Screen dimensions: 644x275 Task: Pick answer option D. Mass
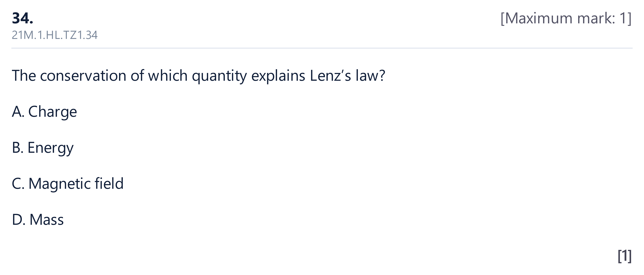38,220
